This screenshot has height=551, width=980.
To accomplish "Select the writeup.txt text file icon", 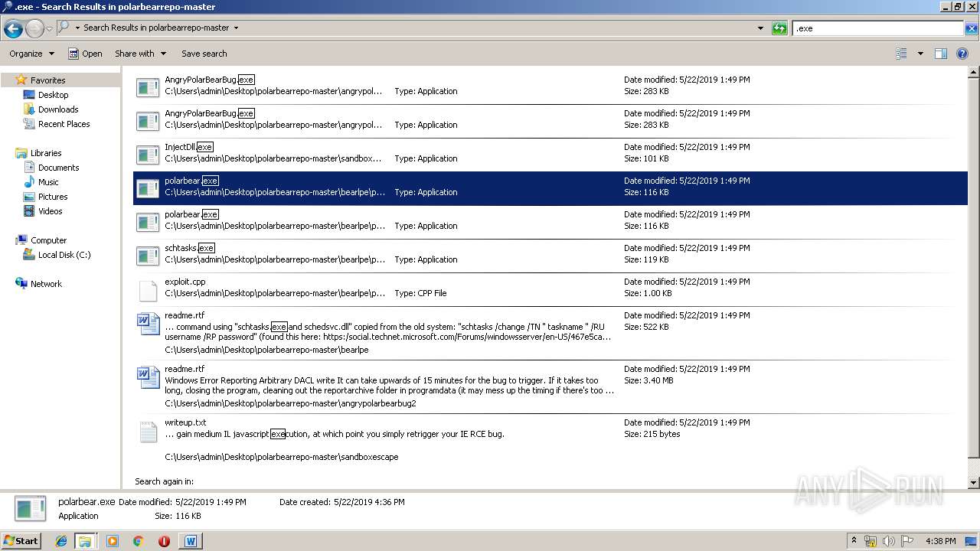I will coord(148,432).
